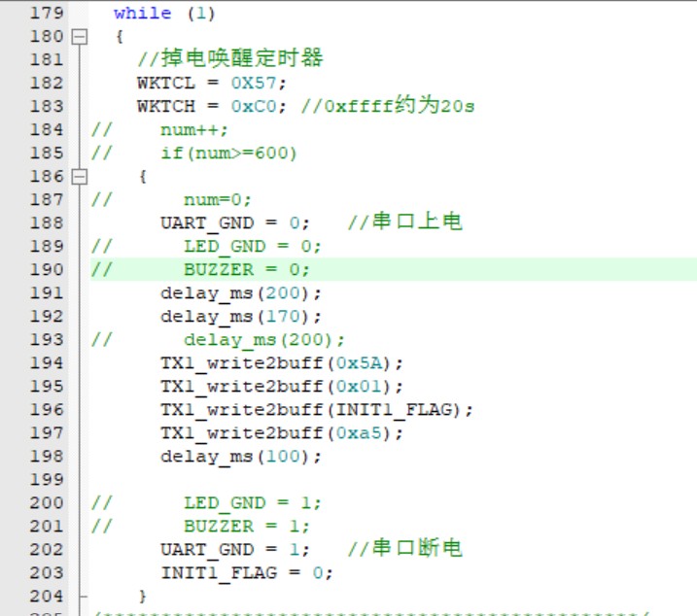
Task: Click line number 199 in the gutter
Action: 47,480
